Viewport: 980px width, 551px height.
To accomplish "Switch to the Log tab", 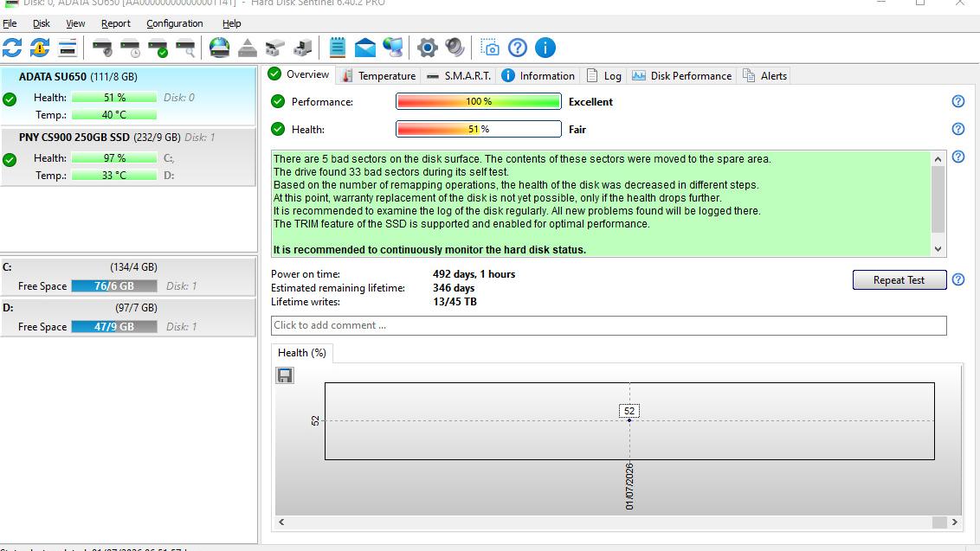I will pyautogui.click(x=603, y=75).
